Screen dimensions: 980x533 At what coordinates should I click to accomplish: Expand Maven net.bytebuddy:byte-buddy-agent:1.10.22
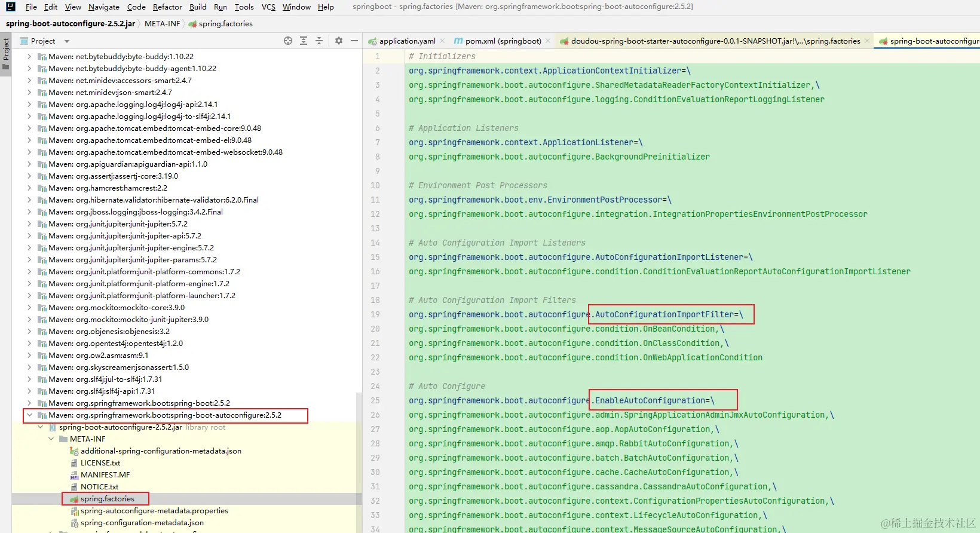(29, 69)
